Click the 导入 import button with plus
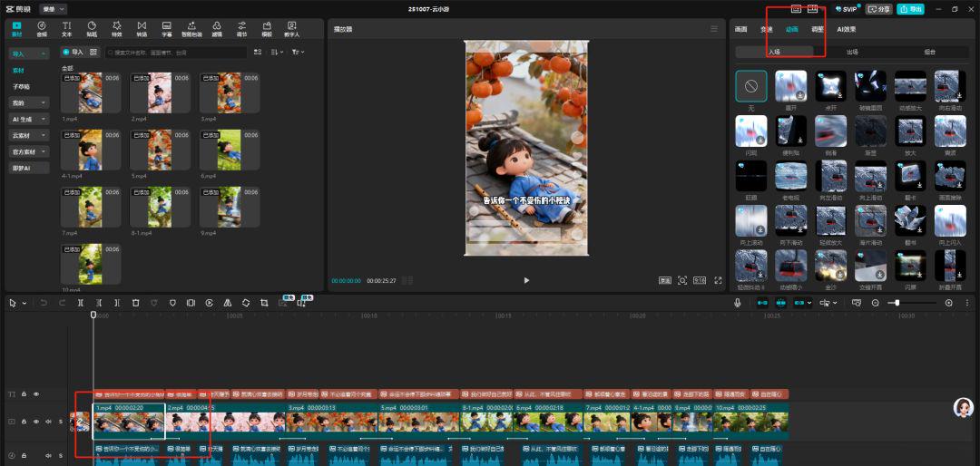Screen dimensions: 980x466 73,52
